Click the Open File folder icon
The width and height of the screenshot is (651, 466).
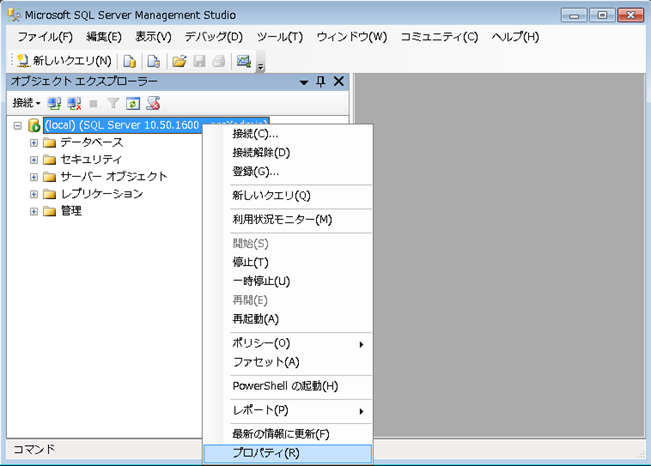pyautogui.click(x=179, y=61)
